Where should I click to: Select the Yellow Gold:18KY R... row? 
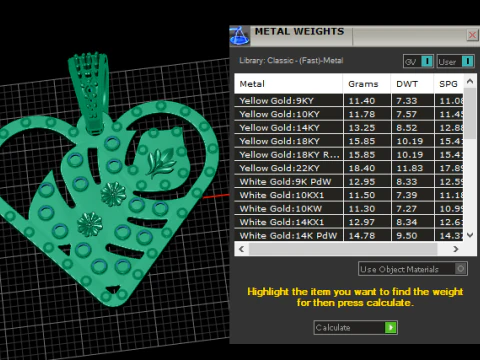[x=349, y=155]
